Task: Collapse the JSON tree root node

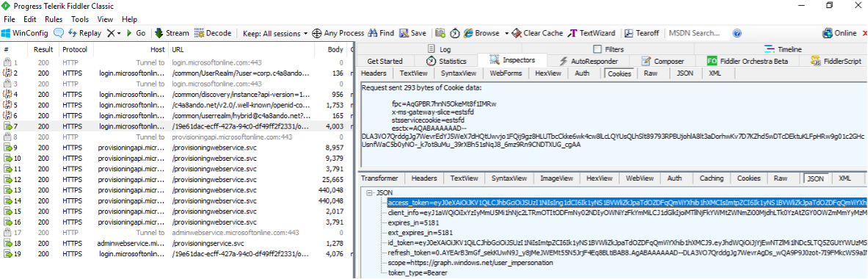Action: click(368, 192)
